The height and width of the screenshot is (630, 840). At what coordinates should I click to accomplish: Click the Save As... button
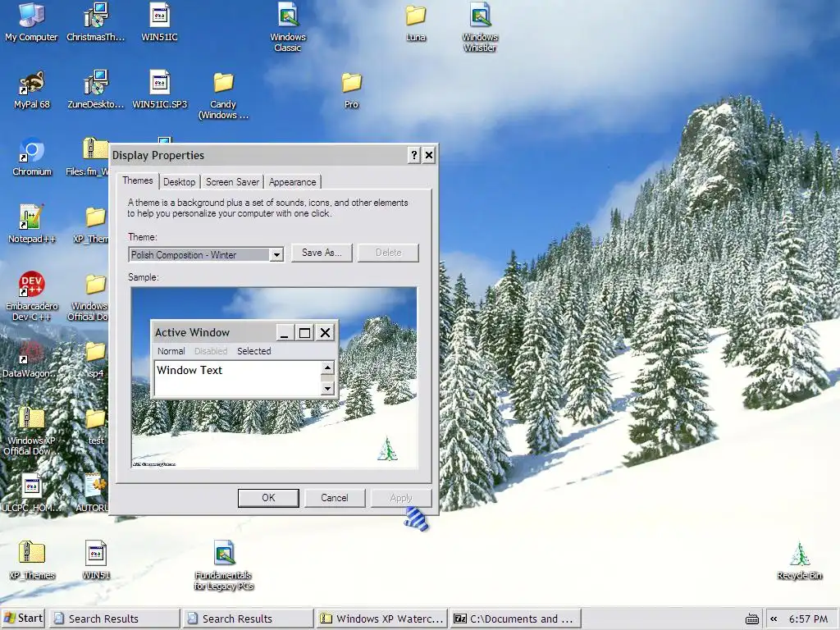point(322,253)
